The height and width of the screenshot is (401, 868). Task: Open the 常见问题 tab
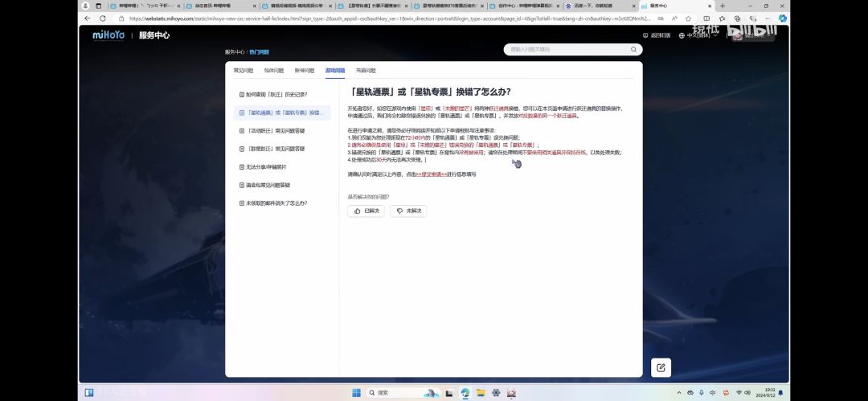(243, 71)
